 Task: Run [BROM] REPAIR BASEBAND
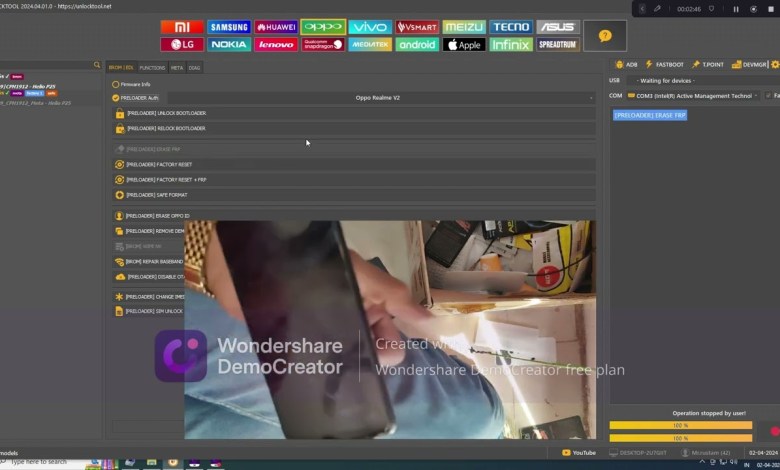tap(148, 262)
